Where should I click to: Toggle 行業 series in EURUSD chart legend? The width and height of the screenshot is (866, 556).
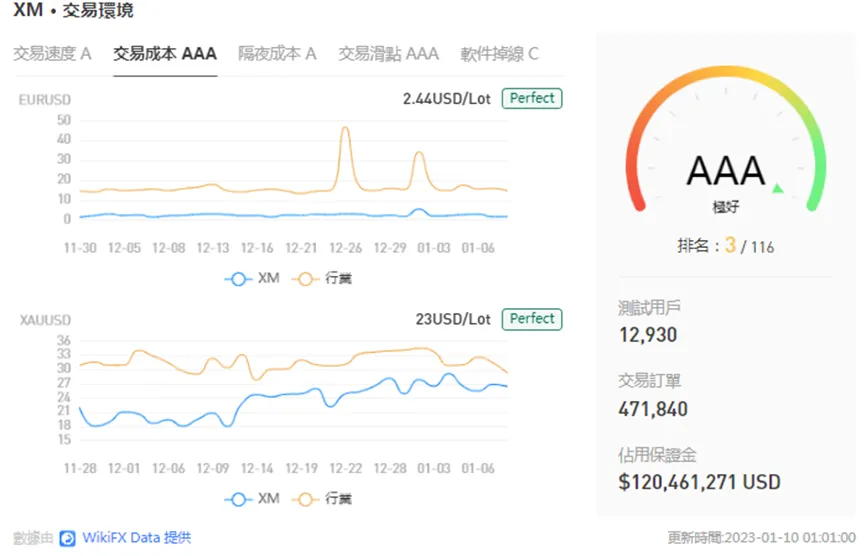point(322,279)
